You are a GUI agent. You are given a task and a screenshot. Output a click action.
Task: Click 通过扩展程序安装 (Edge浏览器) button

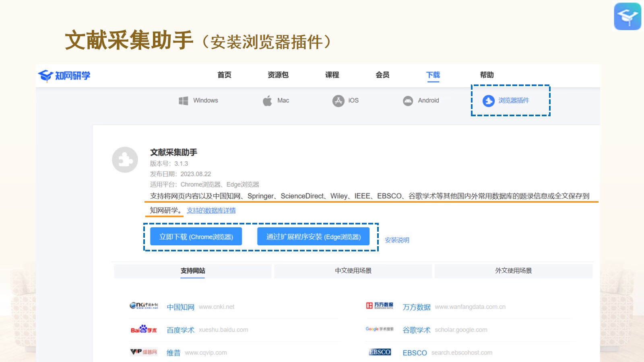313,237
